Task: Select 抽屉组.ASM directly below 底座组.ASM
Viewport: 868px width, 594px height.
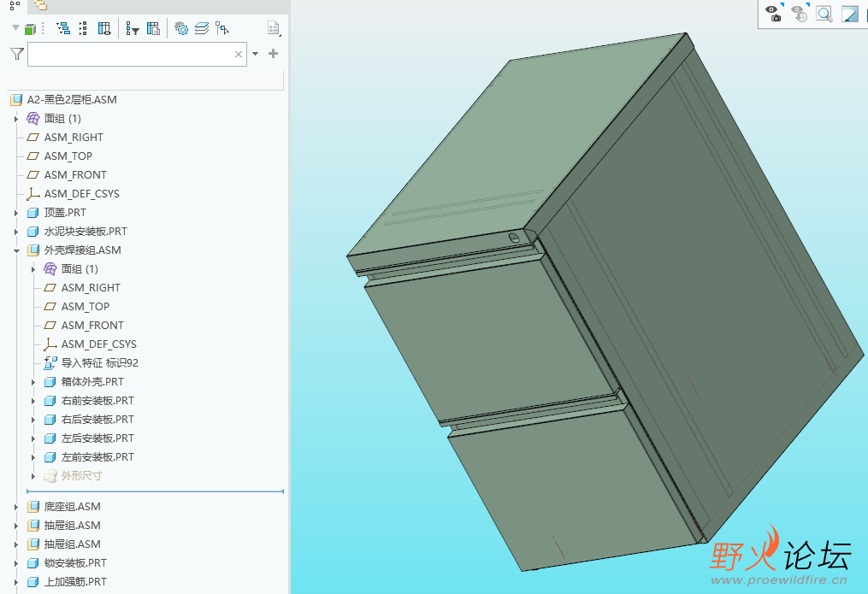Action: click(73, 526)
